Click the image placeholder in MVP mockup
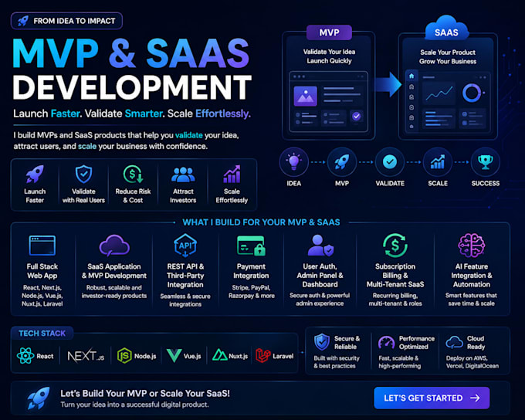 (306, 97)
